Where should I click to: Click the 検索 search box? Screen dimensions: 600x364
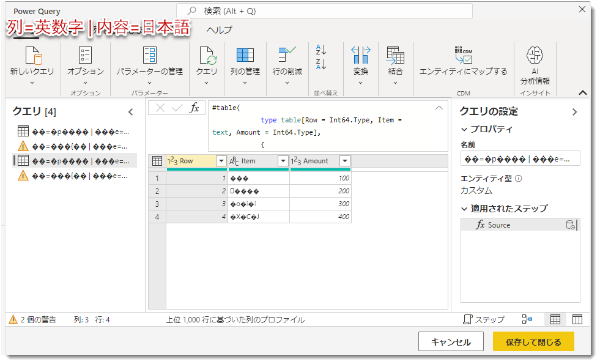tap(325, 11)
